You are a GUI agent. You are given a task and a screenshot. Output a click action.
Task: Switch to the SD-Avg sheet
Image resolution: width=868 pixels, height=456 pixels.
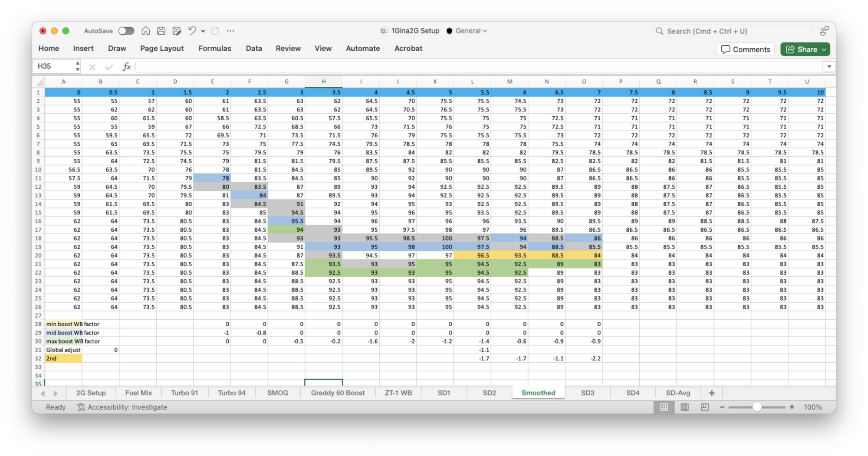tap(678, 393)
